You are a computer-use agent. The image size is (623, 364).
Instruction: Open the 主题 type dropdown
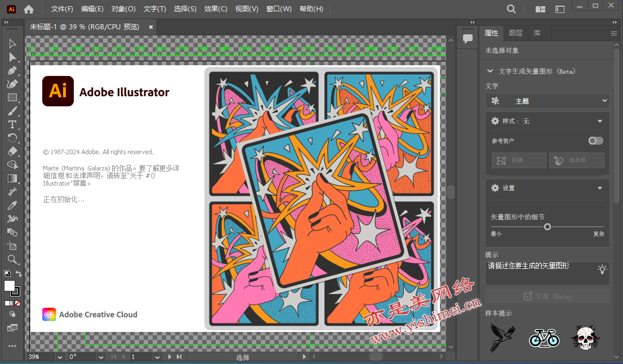pos(547,101)
